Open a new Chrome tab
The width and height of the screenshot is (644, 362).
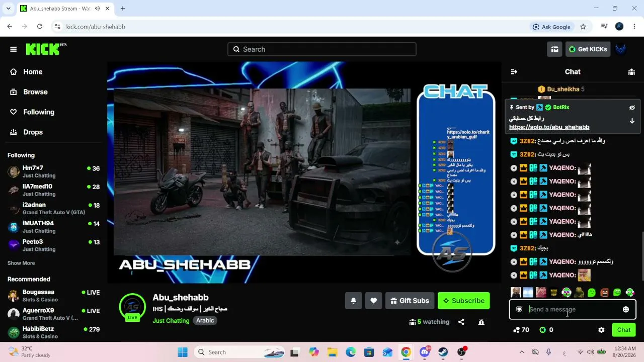(x=123, y=9)
